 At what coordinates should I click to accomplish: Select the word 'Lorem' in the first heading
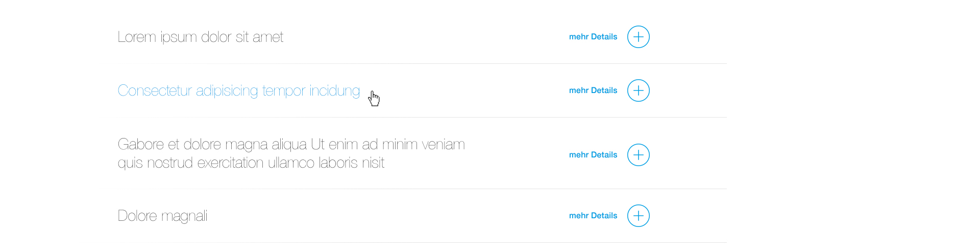pos(136,37)
